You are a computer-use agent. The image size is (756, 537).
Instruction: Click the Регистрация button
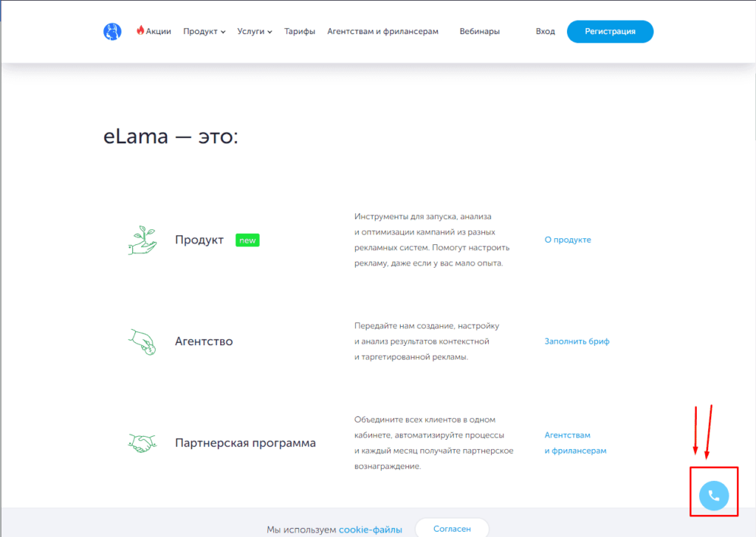610,31
